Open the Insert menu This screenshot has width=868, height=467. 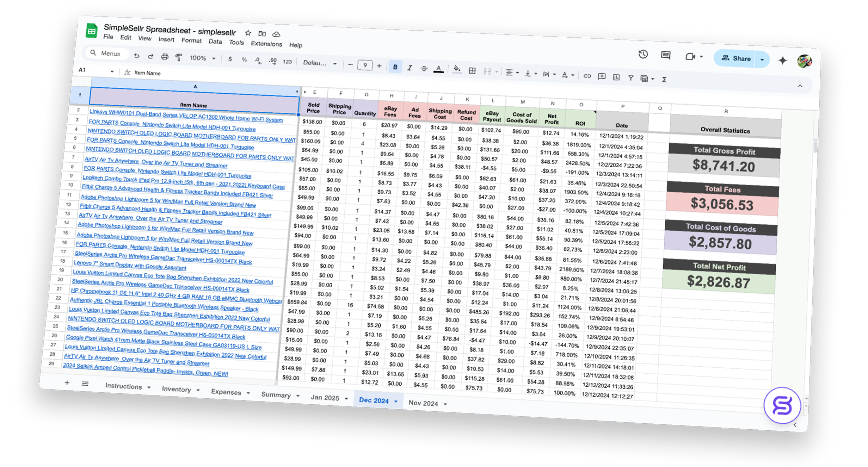pos(166,39)
